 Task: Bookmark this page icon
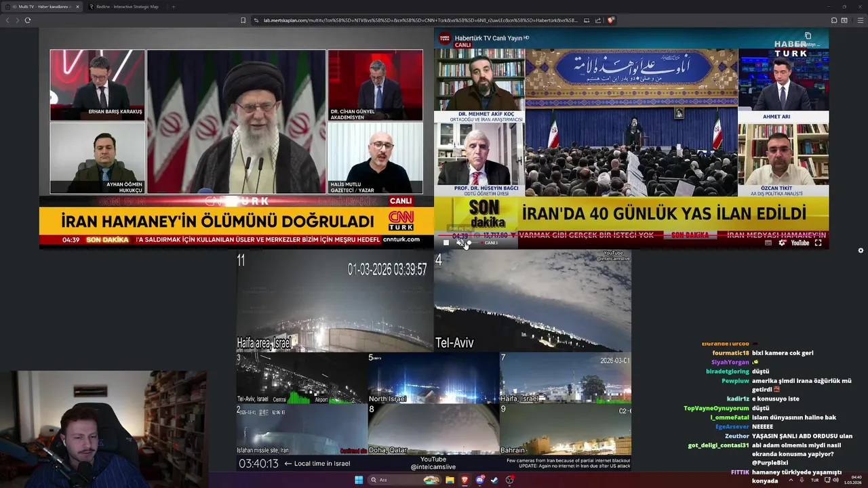(x=243, y=20)
